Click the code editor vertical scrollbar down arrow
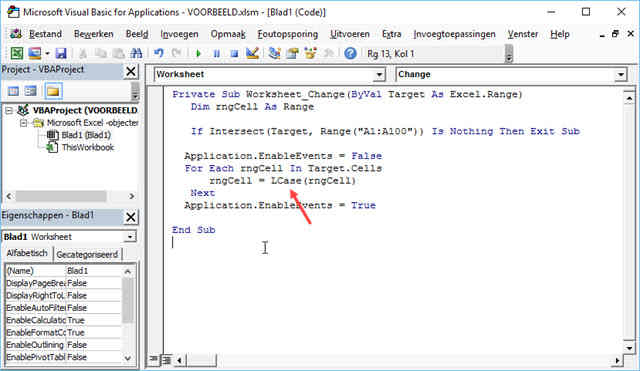Image resolution: width=640 pixels, height=371 pixels. (629, 348)
